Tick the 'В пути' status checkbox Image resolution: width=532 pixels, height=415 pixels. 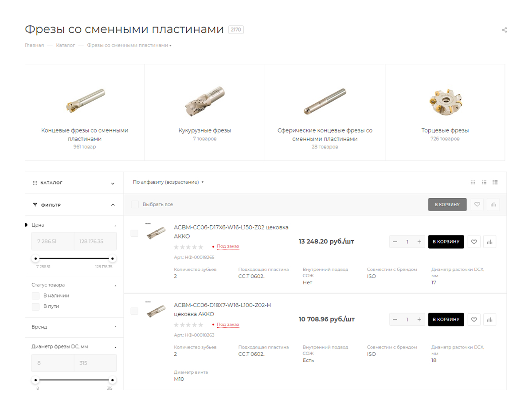coord(36,306)
